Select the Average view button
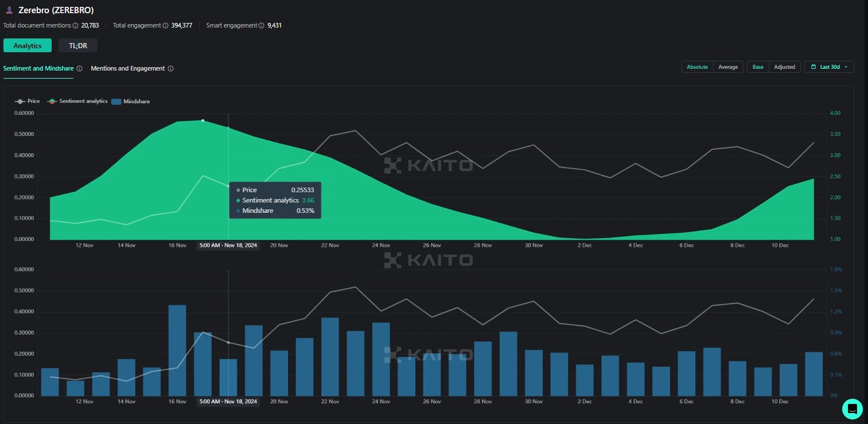 click(728, 67)
